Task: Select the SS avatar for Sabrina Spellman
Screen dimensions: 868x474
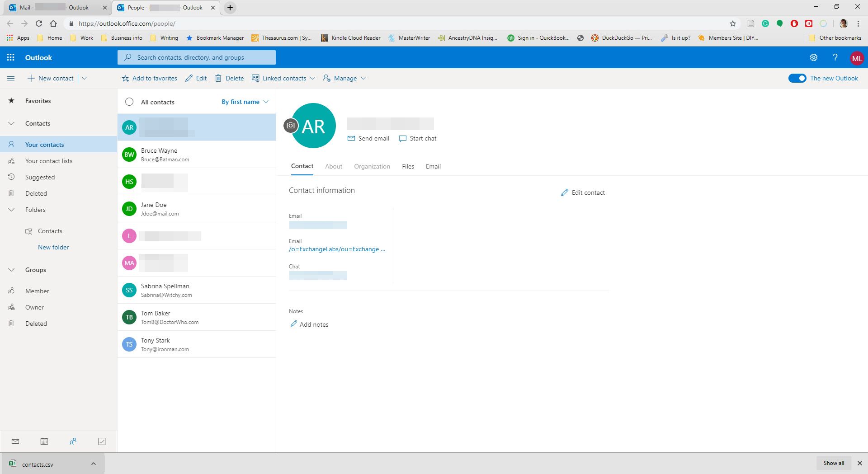Action: click(129, 290)
